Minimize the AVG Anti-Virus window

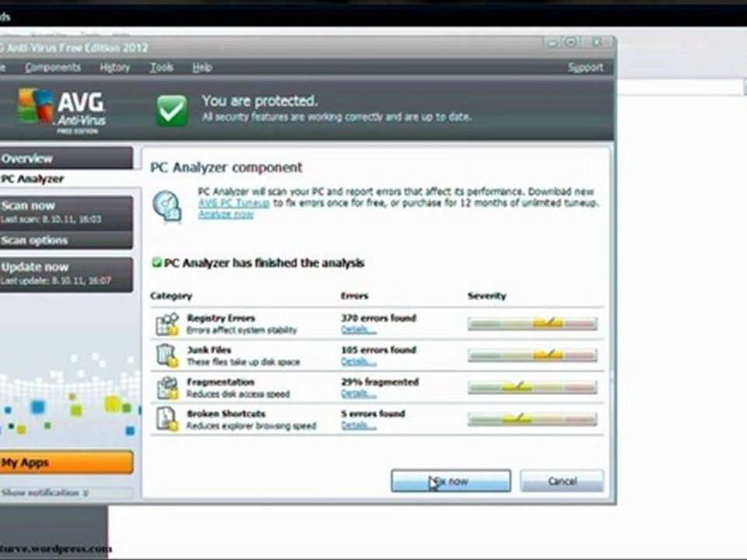click(552, 43)
